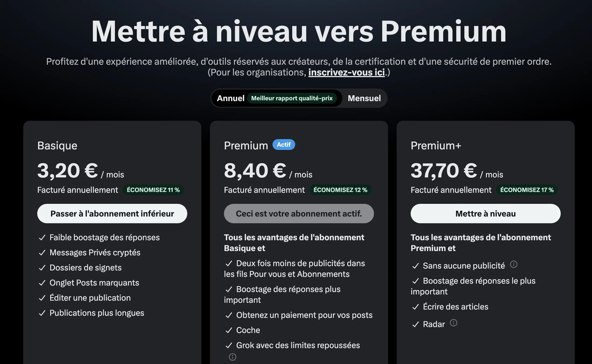Click info icon under Grok avec des limites
The image size is (592, 364).
(x=232, y=357)
